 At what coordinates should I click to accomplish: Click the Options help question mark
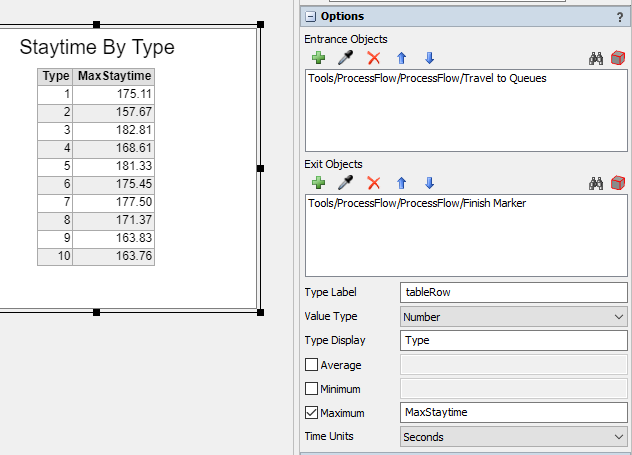tap(620, 16)
